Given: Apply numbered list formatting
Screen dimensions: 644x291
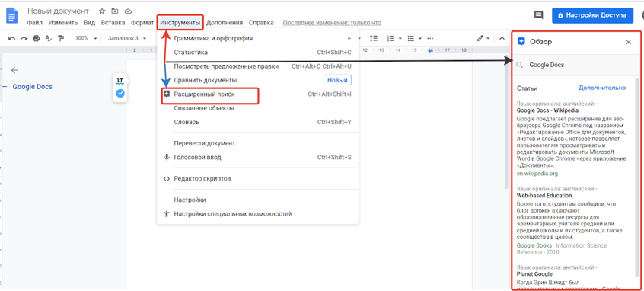Looking at the screenshot, I should 391,38.
